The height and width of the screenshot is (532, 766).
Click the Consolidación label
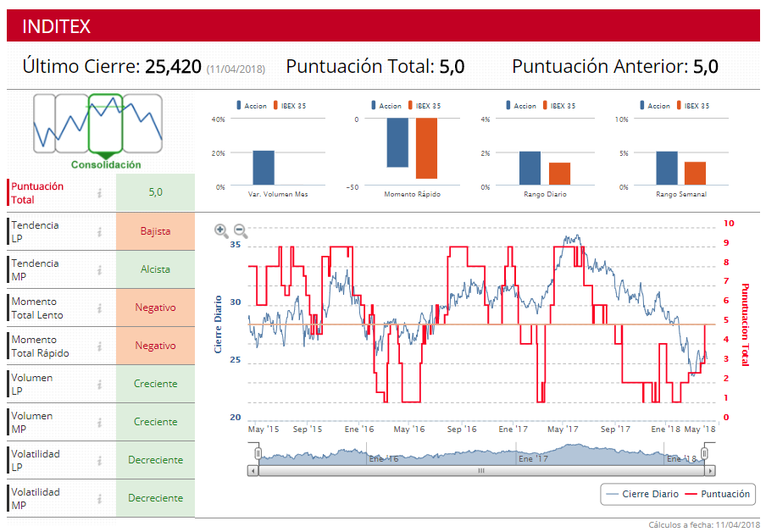click(106, 164)
